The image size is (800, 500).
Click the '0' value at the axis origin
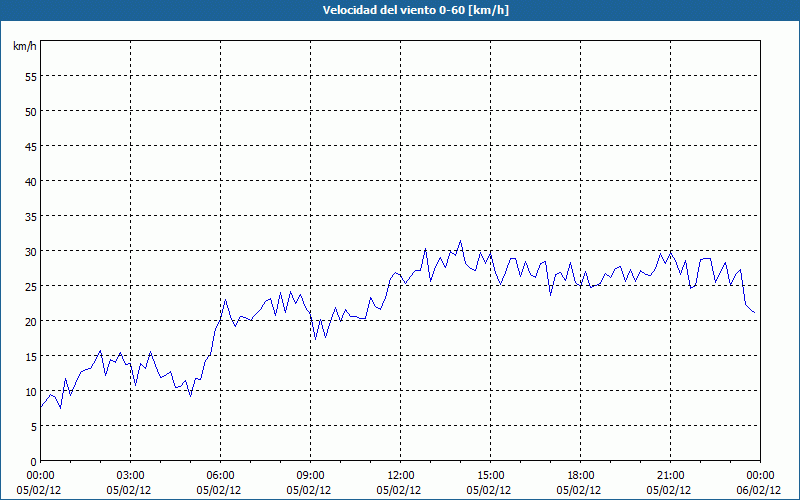[x=34, y=462]
